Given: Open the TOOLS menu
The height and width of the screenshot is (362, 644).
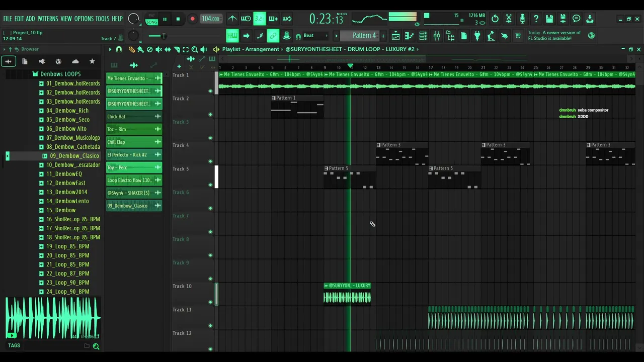Looking at the screenshot, I should click(x=102, y=19).
